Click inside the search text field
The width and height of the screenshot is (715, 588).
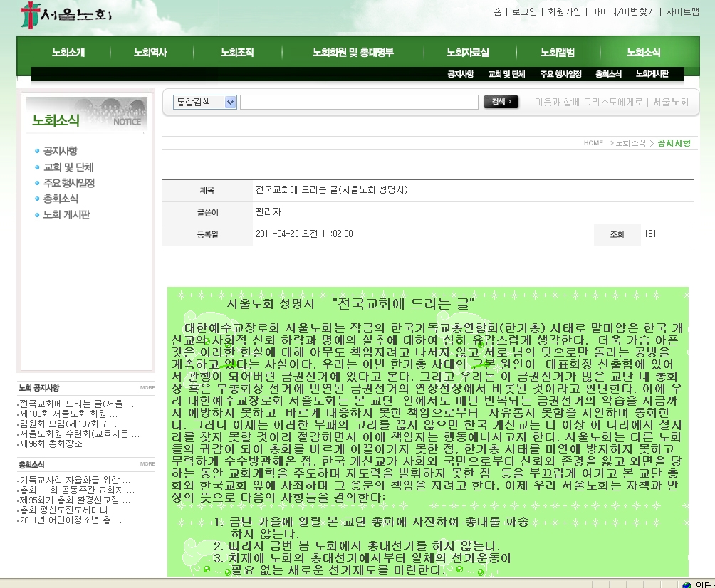[359, 103]
